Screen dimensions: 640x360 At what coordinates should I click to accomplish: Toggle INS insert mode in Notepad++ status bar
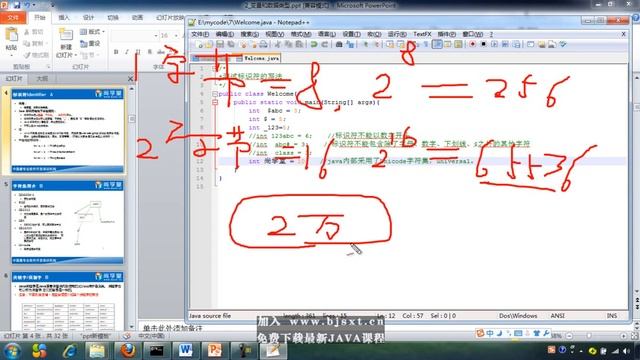point(611,316)
